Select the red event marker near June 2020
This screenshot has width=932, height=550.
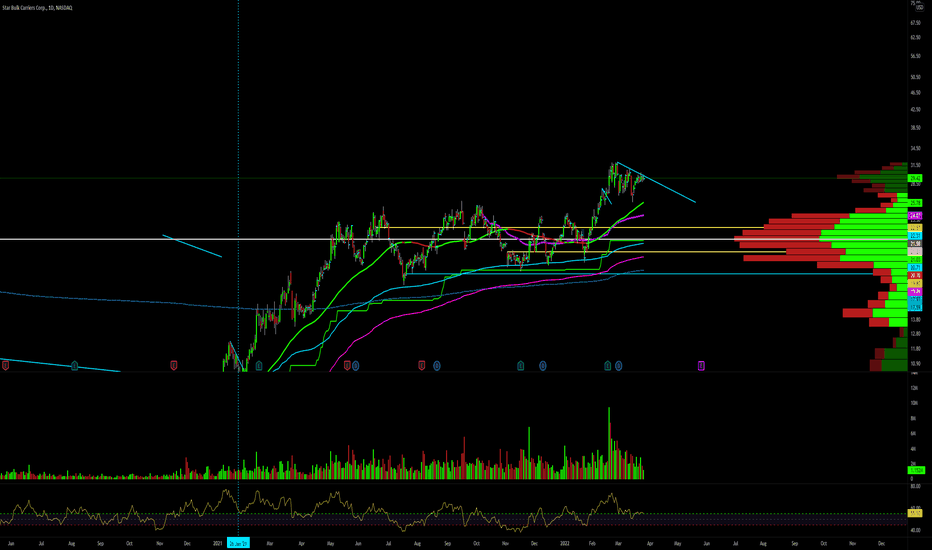click(x=5, y=366)
